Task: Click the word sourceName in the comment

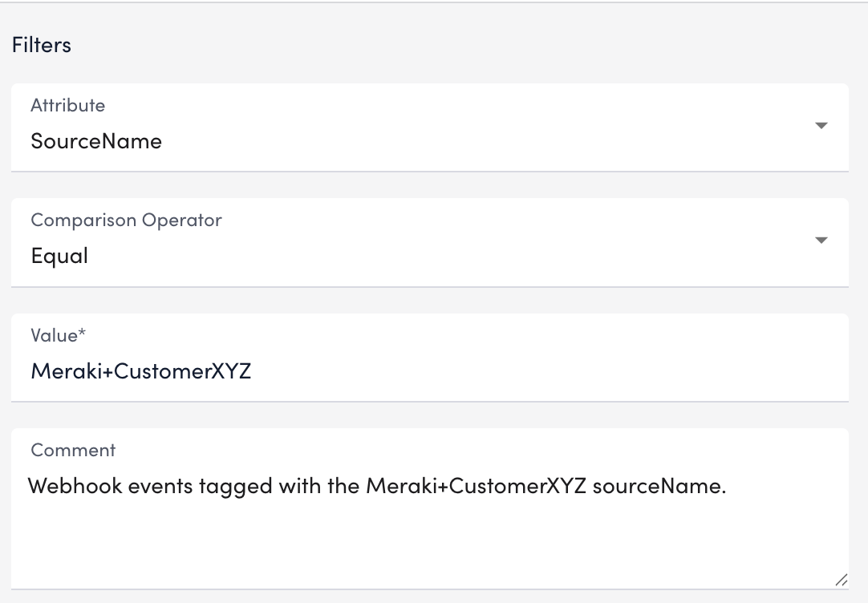Action: click(x=657, y=486)
